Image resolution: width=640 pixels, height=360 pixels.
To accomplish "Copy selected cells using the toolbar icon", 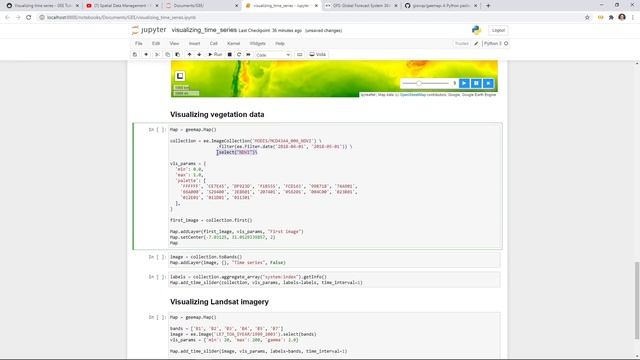I will 168,54.
